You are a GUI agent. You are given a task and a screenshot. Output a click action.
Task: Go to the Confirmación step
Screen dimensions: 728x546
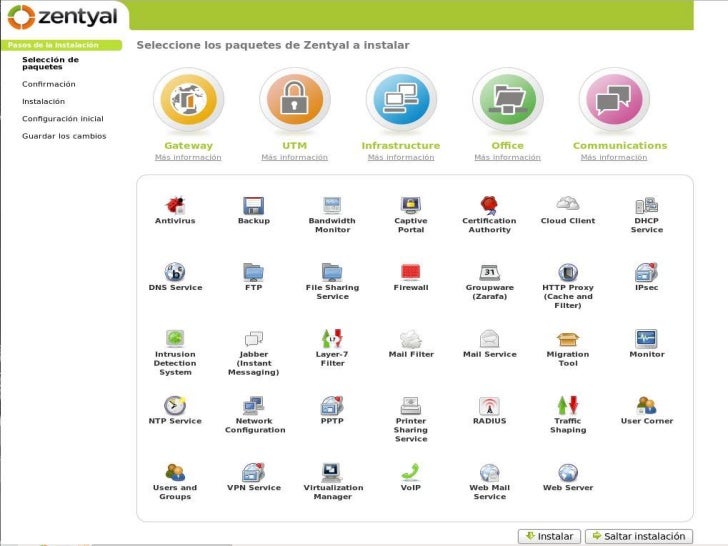click(x=49, y=84)
